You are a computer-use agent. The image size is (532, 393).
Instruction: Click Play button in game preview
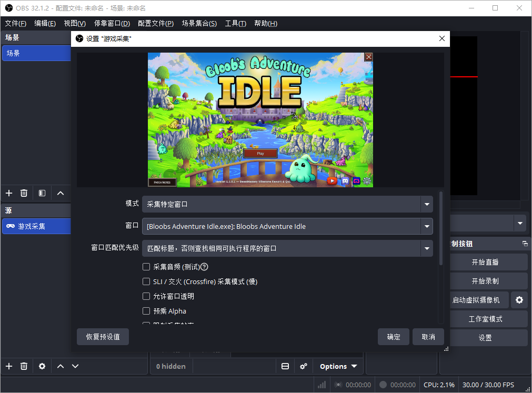(x=260, y=153)
